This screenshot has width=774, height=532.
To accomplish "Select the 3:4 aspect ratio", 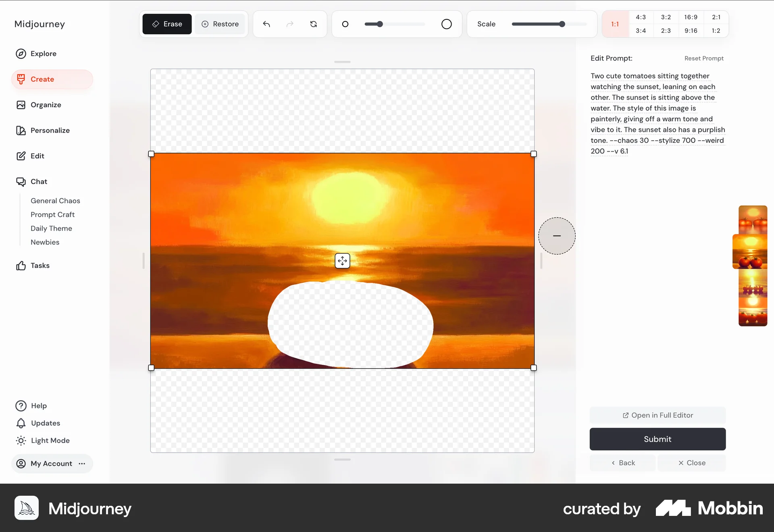I will 641,30.
